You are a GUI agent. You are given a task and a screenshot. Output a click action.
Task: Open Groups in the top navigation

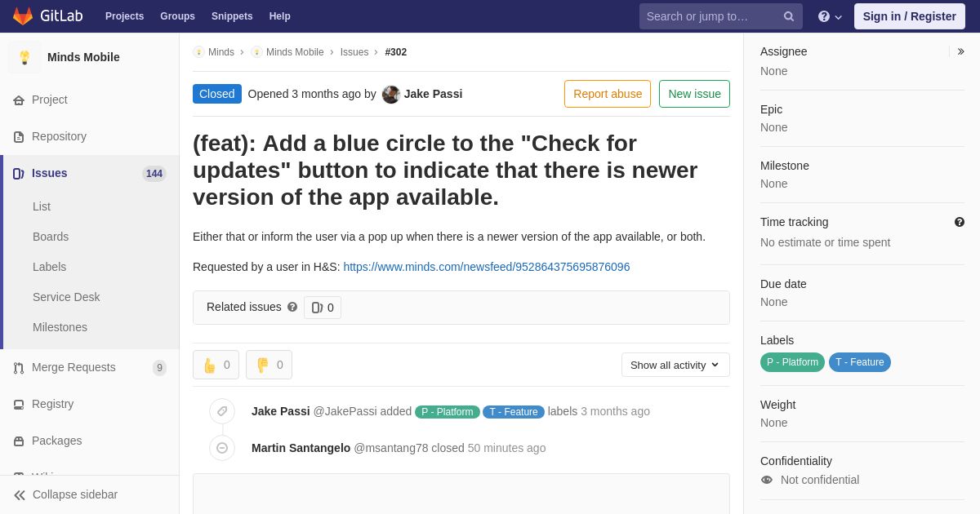(177, 16)
